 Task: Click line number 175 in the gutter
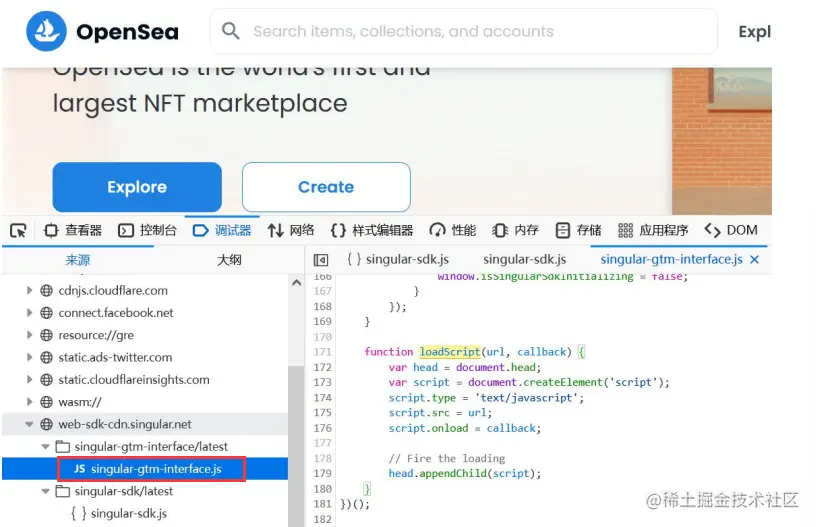322,413
